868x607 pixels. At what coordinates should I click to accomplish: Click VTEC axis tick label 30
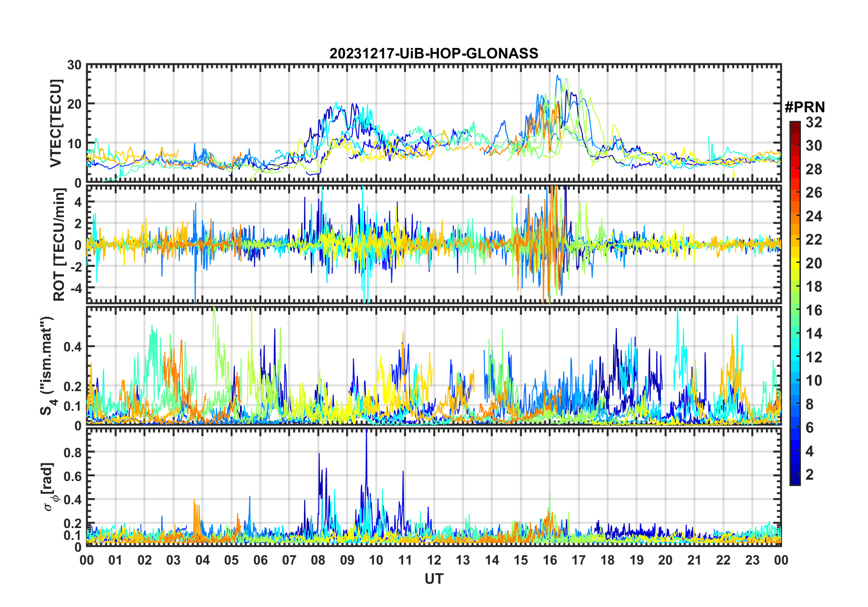coord(74,65)
